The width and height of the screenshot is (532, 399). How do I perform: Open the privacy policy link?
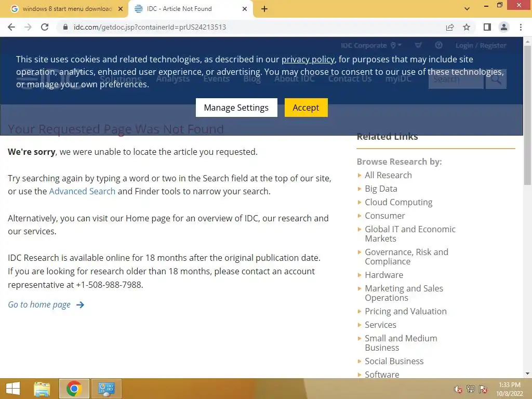[308, 59]
